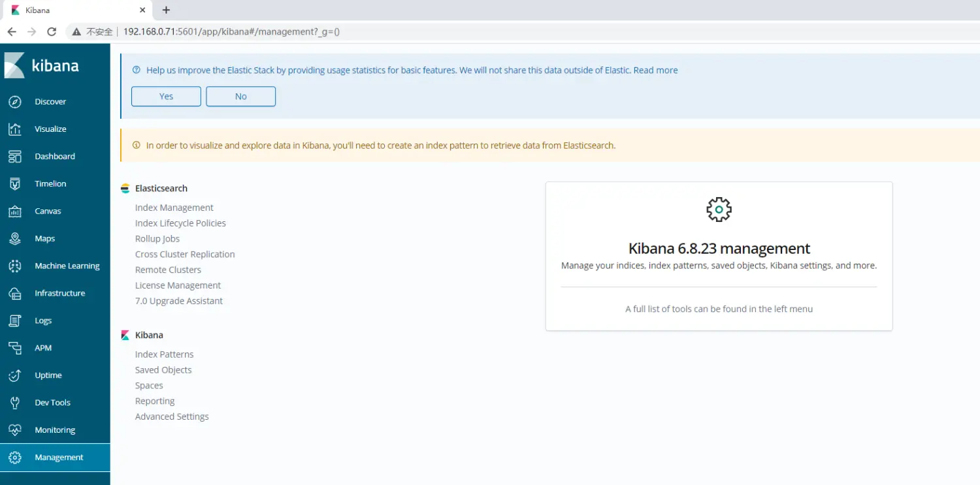Open the Machine Learning section

(x=67, y=266)
